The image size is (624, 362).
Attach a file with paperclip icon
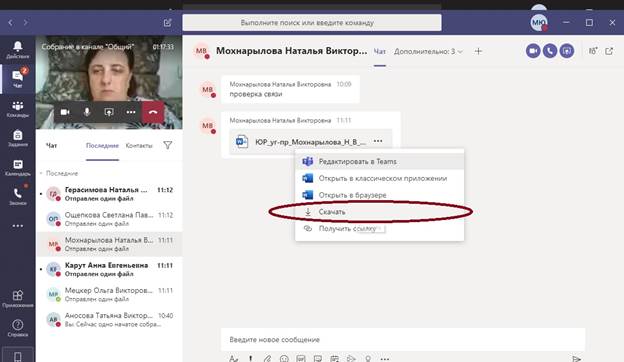[x=267, y=359]
